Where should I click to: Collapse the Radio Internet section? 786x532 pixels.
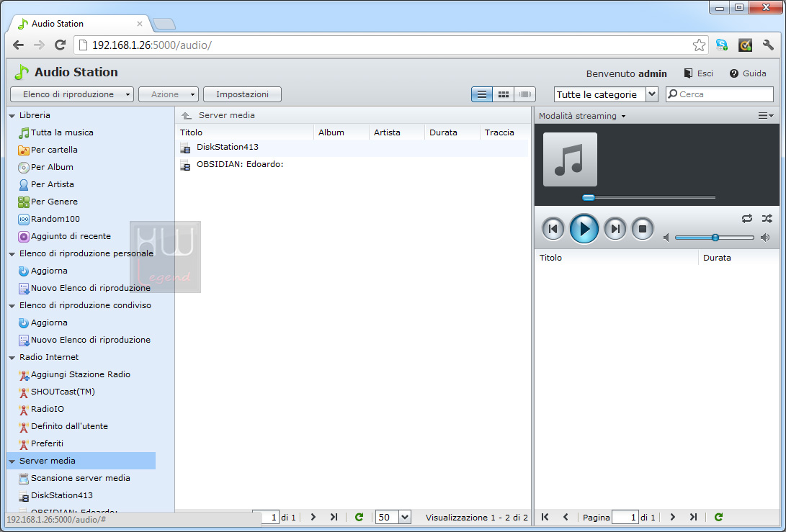pos(12,358)
